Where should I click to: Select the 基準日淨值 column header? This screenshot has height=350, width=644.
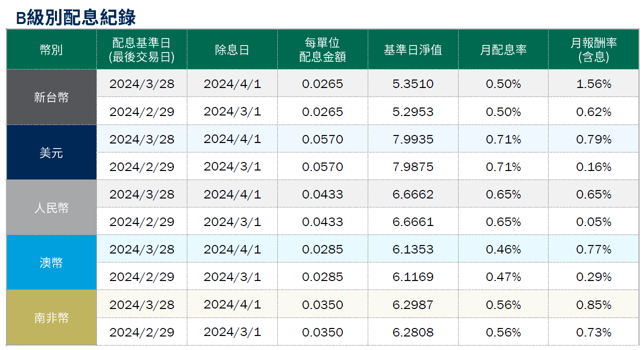tap(413, 50)
